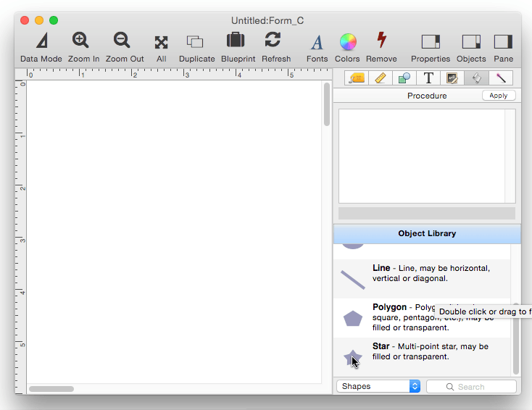Toggle the side Pane
Viewport: 532px width, 410px height.
coord(503,42)
